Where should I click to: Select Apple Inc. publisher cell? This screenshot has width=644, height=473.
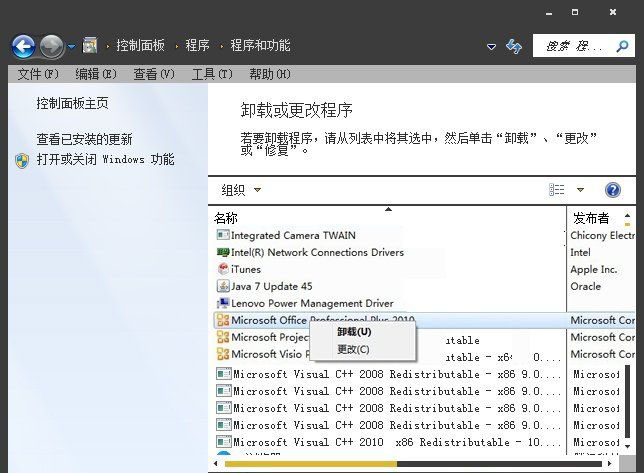click(593, 269)
